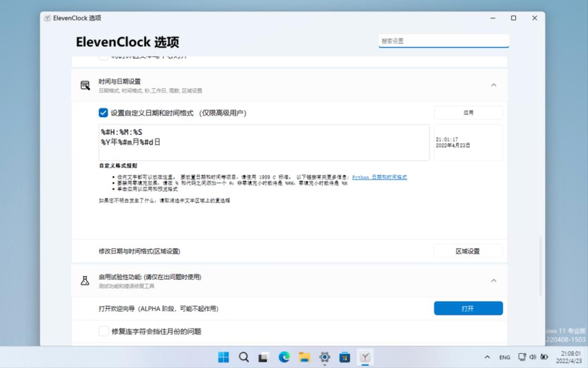
Task: Open the Settings gear in the taskbar
Action: coord(324,357)
